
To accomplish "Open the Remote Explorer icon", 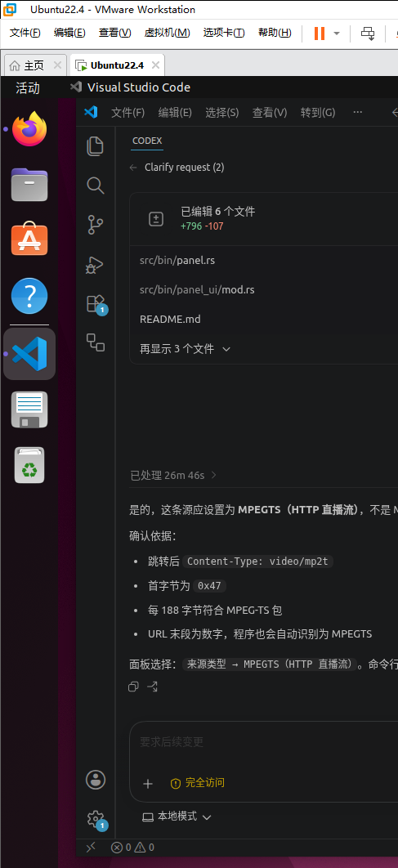I will (96, 342).
